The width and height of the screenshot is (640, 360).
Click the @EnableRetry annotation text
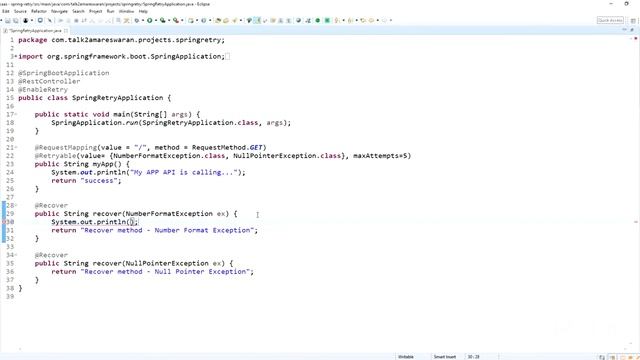click(43, 89)
